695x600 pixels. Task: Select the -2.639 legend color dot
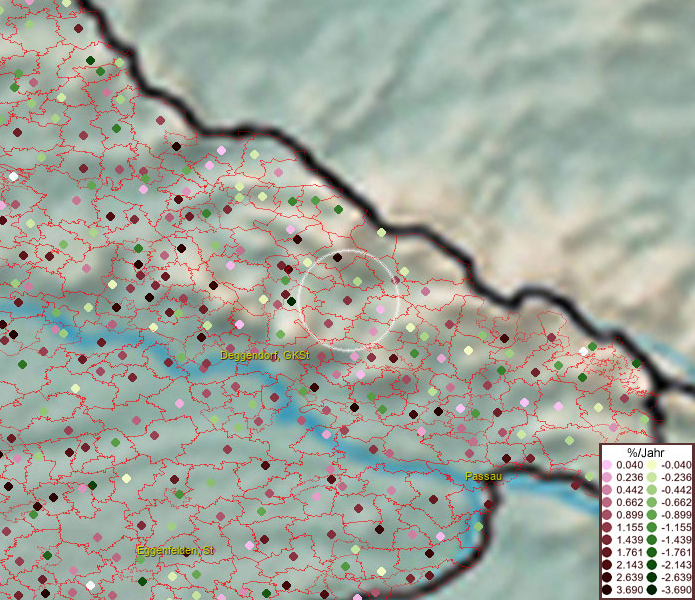[x=652, y=577]
